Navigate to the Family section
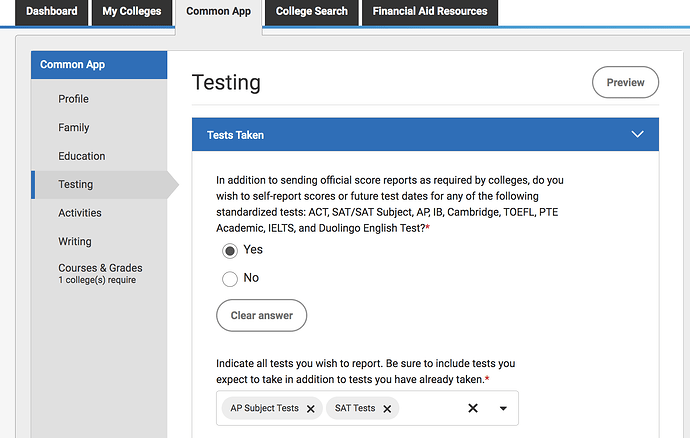This screenshot has width=690, height=438. (74, 128)
